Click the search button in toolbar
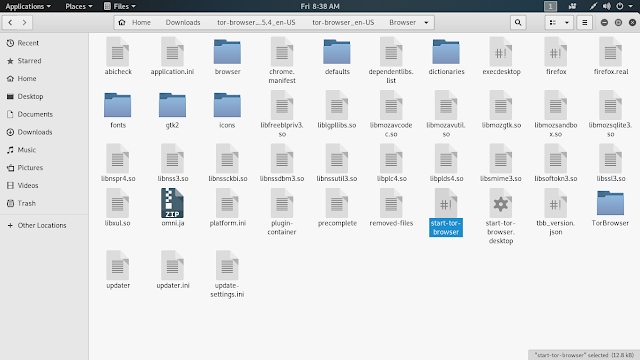This screenshot has width=640, height=360. point(518,22)
